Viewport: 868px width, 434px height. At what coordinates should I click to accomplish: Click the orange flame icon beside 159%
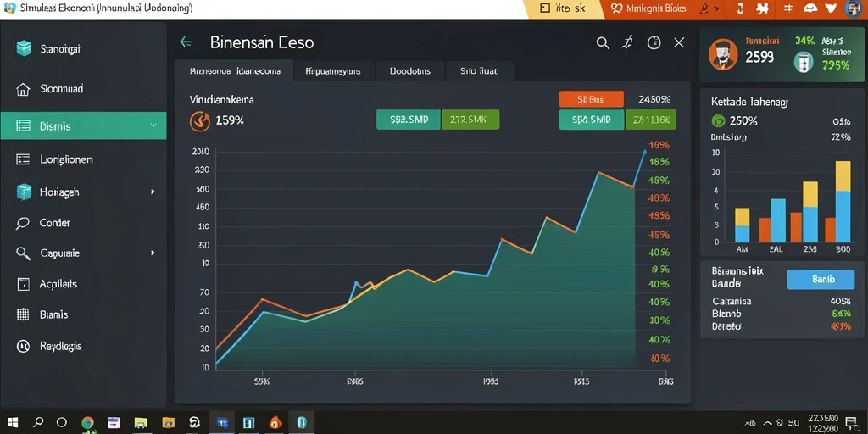point(200,121)
